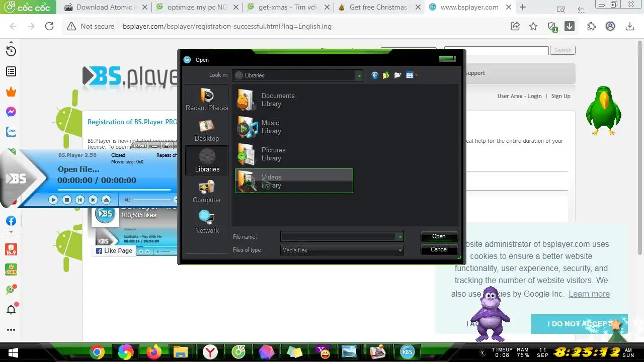
Task: Go back to last folder visited icon
Action: [x=374, y=75]
